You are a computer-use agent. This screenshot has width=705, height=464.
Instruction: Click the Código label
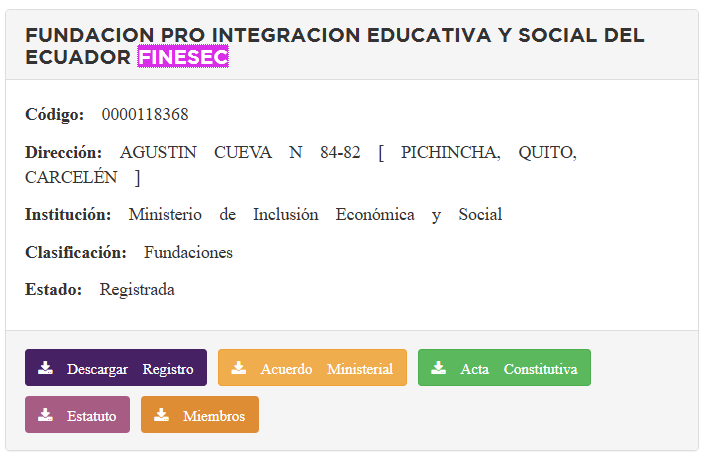click(x=55, y=115)
